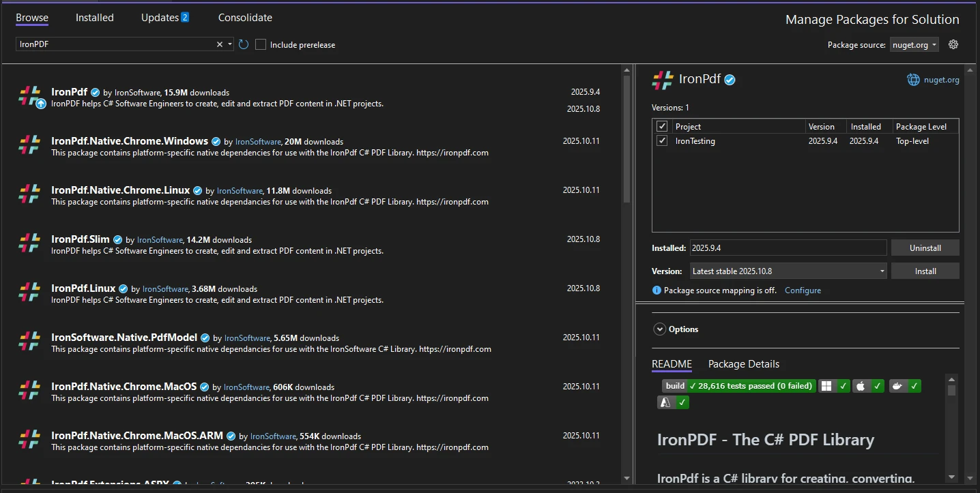Image resolution: width=980 pixels, height=493 pixels.
Task: Click the IronPdf.Native.Chrome.Windows package icon
Action: coord(29,145)
